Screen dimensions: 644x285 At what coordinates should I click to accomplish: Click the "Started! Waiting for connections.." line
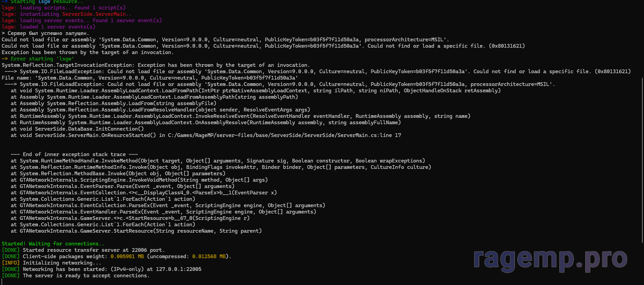(53, 244)
